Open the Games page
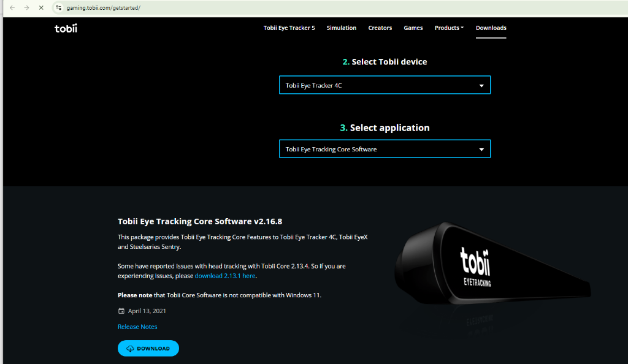Viewport: 628px width, 364px height. point(413,28)
